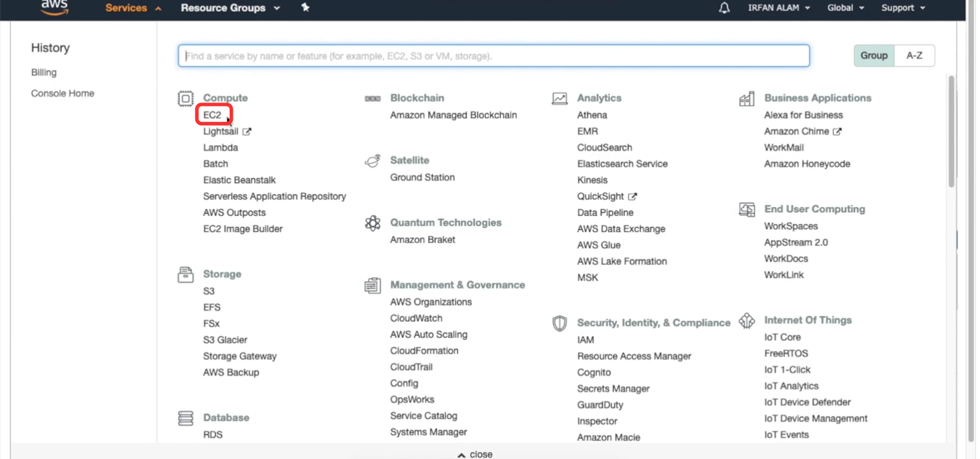Open Resource Access Manager
This screenshot has height=459, width=980.
click(x=634, y=356)
